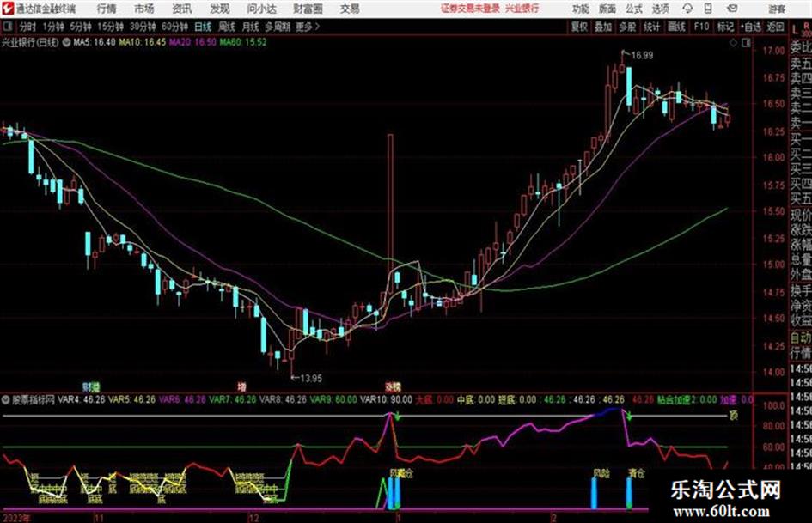Click the 统计 toolbar button
812x523 pixels.
(x=652, y=27)
